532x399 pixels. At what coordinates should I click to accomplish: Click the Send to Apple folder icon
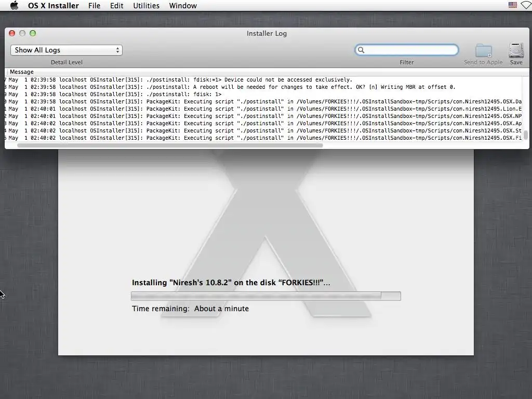[x=484, y=51]
